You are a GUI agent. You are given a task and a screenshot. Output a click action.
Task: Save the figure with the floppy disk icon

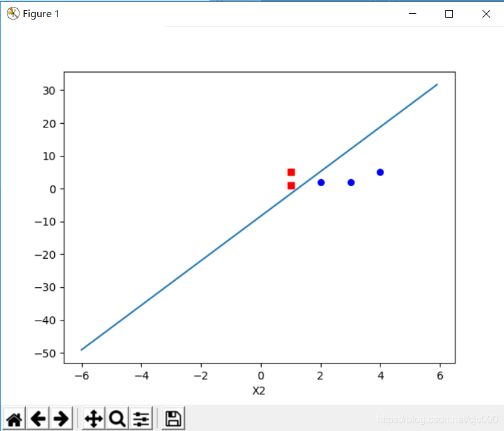[x=173, y=419]
